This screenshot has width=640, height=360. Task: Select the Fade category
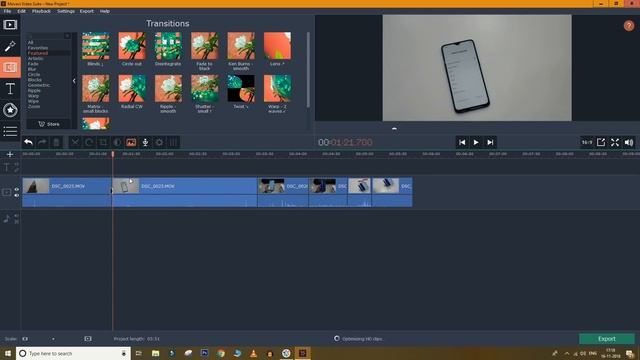click(x=33, y=64)
